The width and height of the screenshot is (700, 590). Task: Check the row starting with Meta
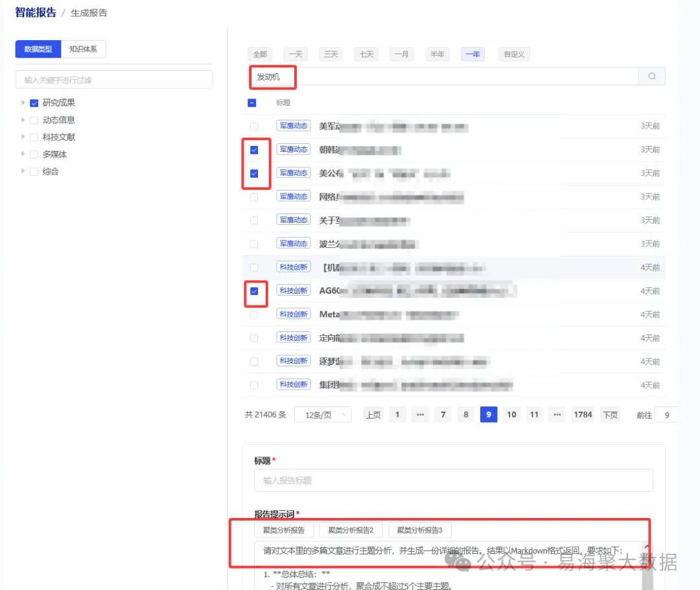pos(254,314)
